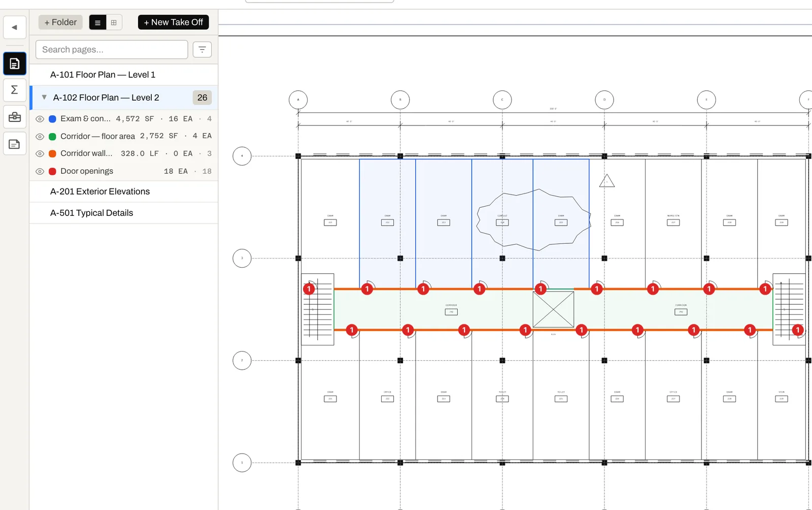This screenshot has height=510, width=812.
Task: Select the 16 EA count value
Action: 181,119
